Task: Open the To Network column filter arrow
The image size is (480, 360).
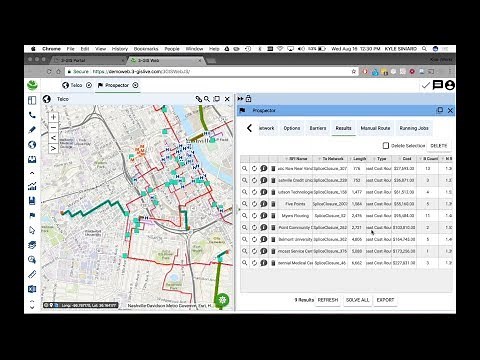Action: (x=319, y=159)
